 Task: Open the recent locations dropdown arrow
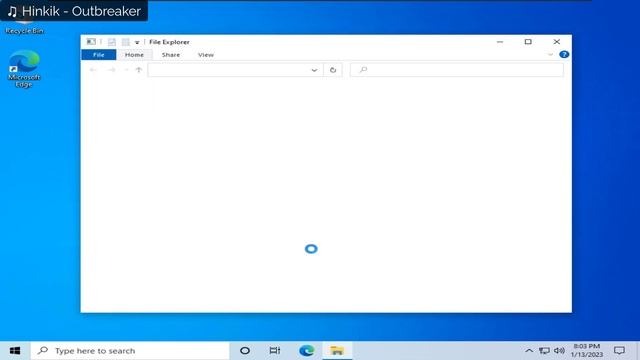[126, 70]
